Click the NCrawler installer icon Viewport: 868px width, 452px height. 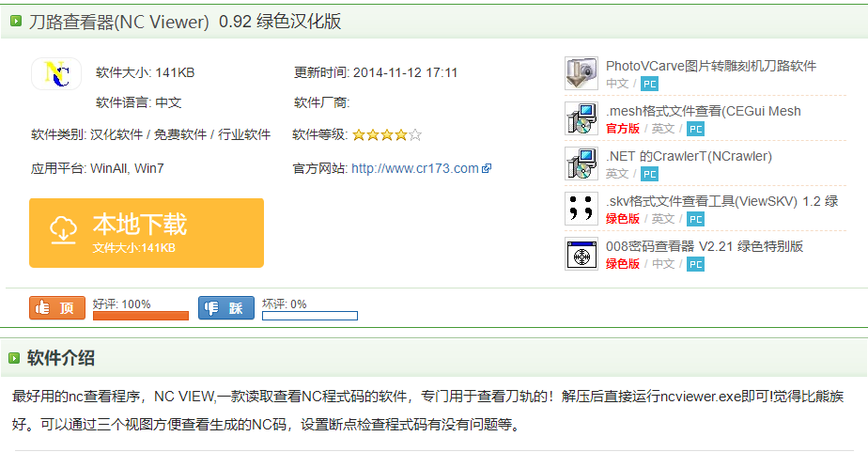point(581,164)
